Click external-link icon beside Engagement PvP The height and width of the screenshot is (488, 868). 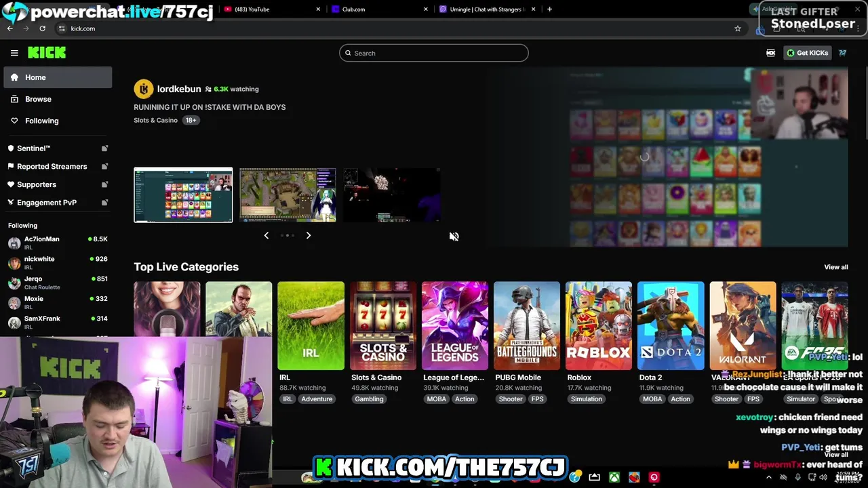click(104, 203)
